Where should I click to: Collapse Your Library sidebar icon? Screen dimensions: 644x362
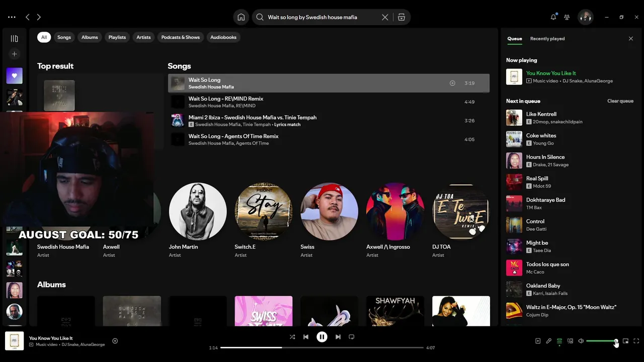(14, 38)
